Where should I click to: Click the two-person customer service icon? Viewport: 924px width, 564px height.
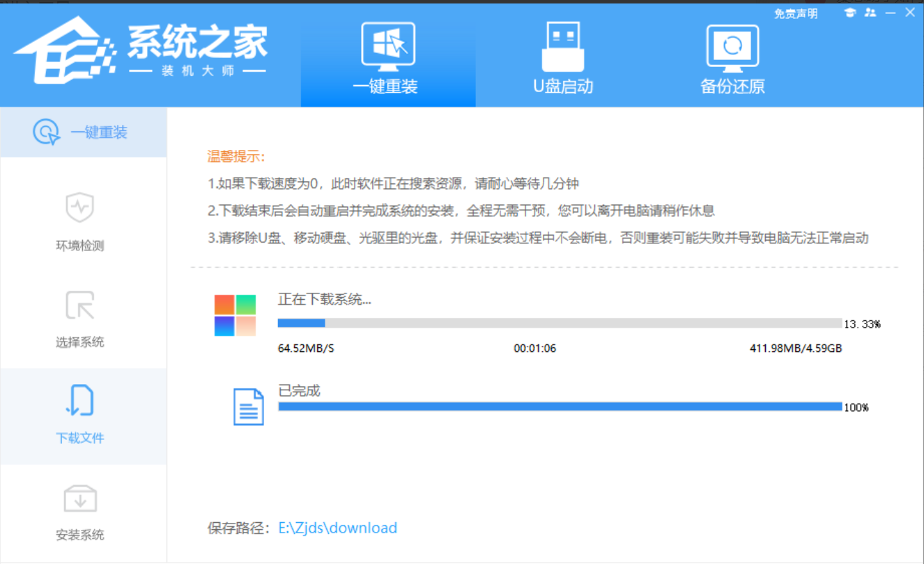(870, 13)
